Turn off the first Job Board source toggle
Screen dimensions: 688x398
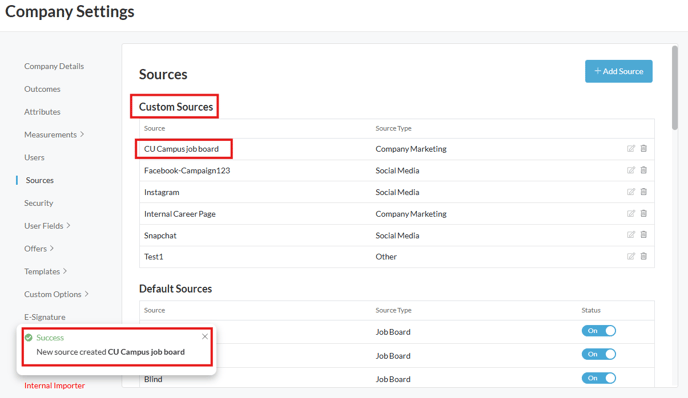pos(599,331)
